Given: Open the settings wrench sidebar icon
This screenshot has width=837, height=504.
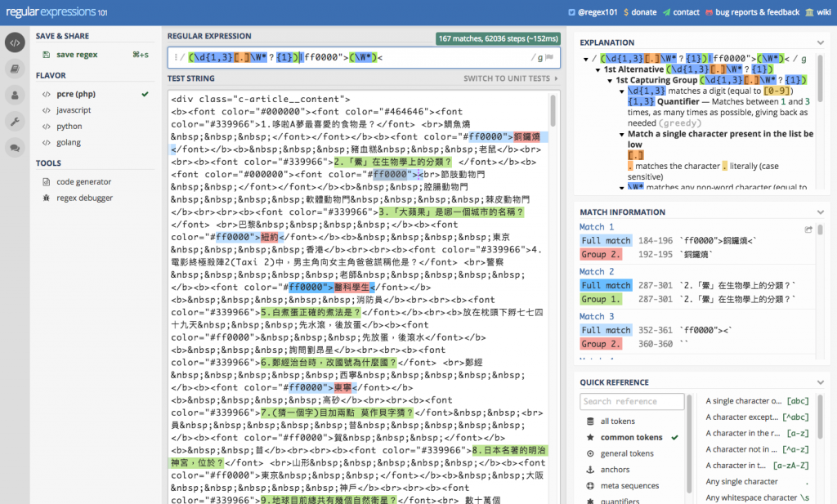Looking at the screenshot, I should pyautogui.click(x=15, y=121).
